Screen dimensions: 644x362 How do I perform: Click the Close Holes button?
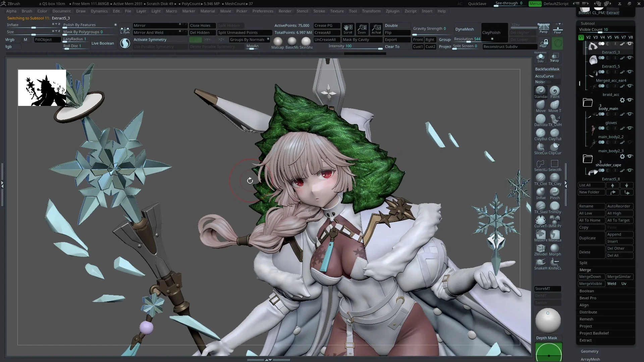point(202,25)
